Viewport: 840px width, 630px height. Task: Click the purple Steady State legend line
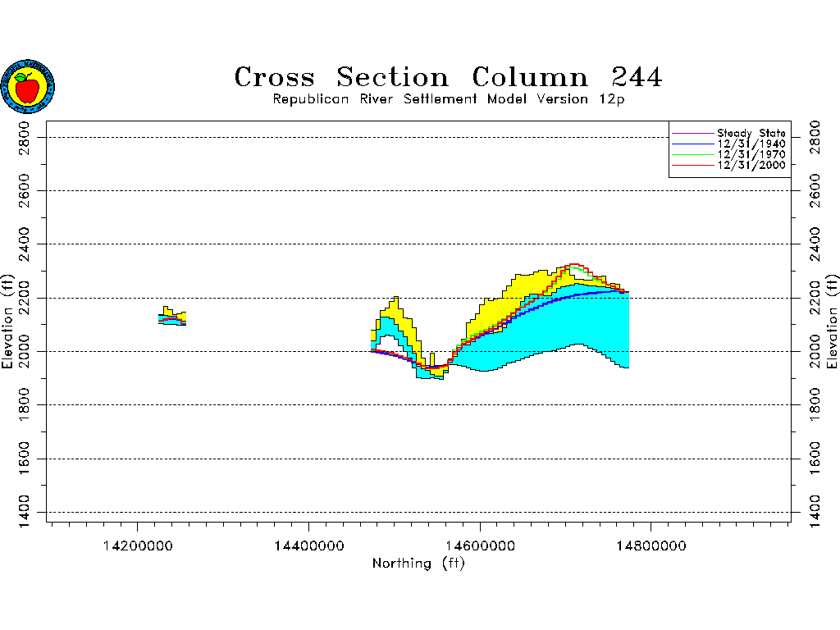tap(692, 133)
